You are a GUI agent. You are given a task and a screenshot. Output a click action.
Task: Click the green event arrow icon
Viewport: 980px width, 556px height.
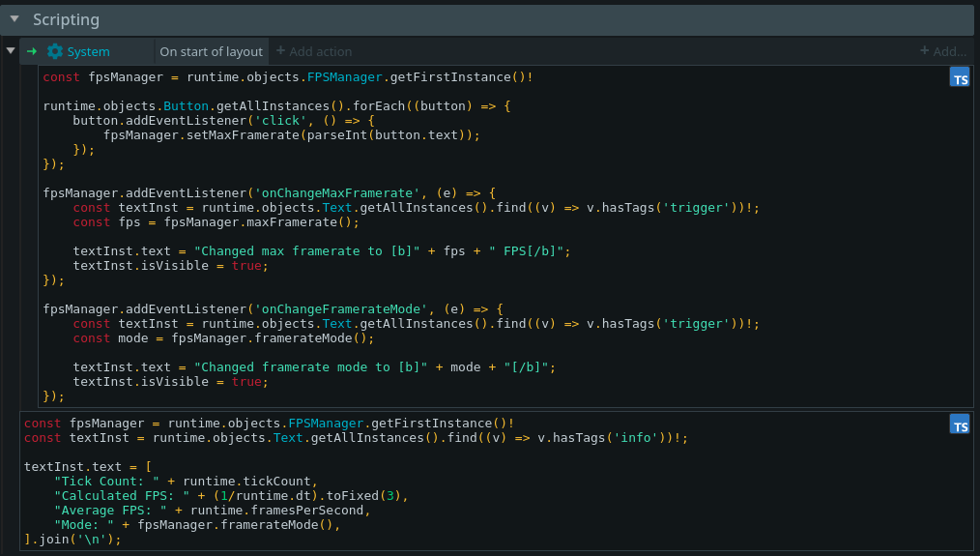click(x=32, y=51)
